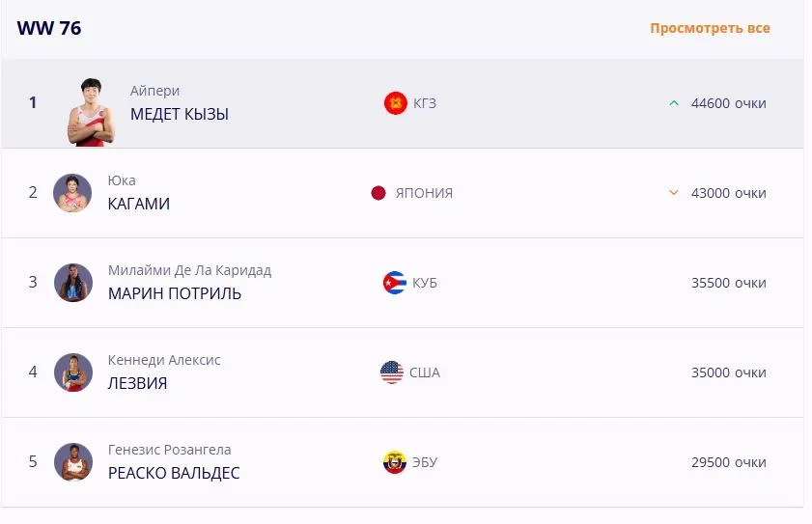Click the WW 76 category heading
Image resolution: width=812 pixels, height=524 pixels.
coord(49,28)
